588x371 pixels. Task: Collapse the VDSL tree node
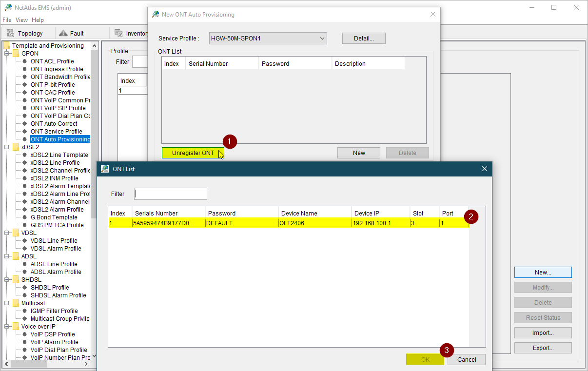tap(7, 233)
